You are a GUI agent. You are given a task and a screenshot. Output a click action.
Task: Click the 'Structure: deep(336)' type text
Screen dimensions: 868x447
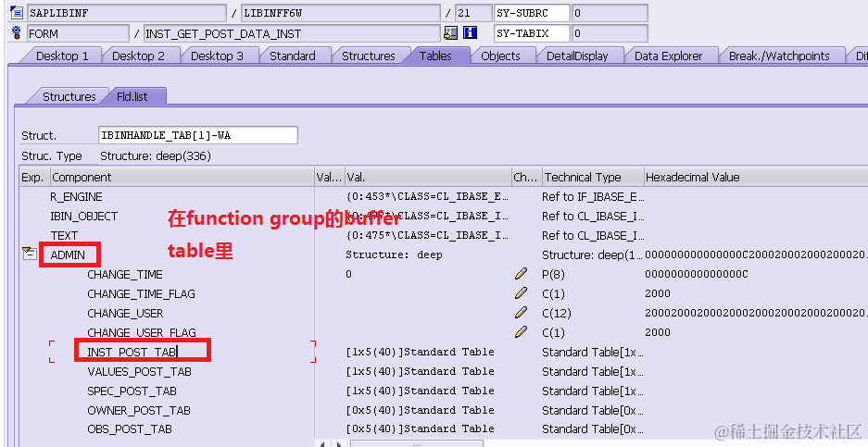point(156,156)
